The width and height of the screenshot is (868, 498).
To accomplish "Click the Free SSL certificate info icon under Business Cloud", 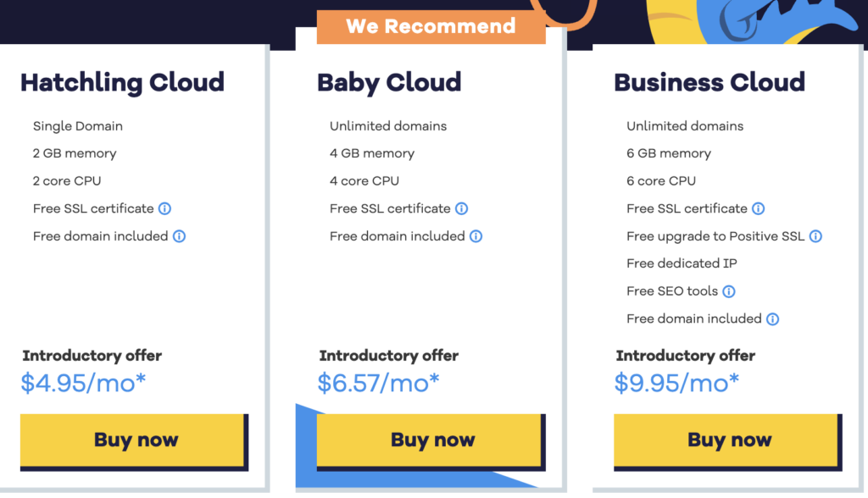I will tap(758, 208).
